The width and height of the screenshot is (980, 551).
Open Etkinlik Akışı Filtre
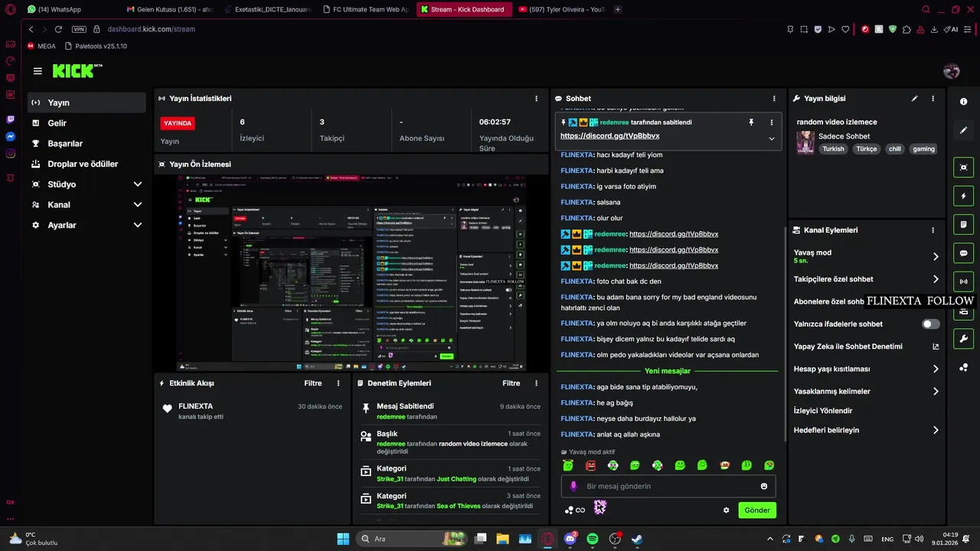pos(312,383)
